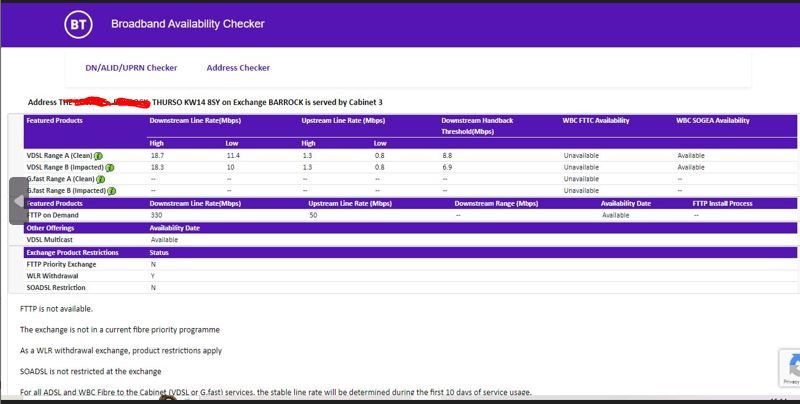Click the FTTP Priority Exchange row label
This screenshot has height=404, width=800.
click(x=61, y=264)
